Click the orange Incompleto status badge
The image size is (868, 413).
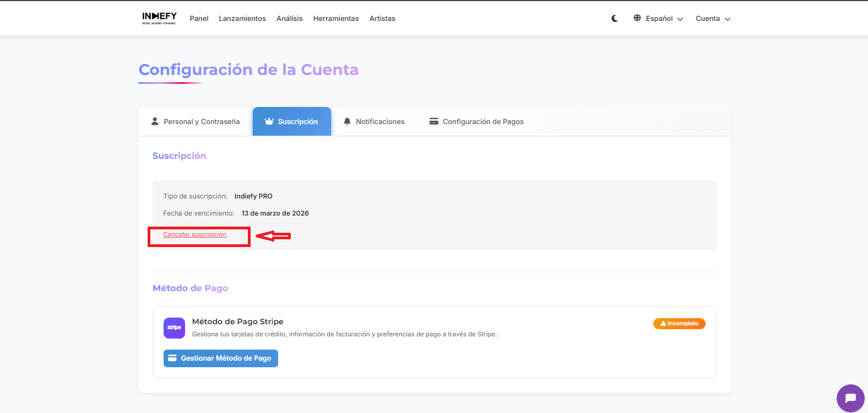tap(679, 324)
